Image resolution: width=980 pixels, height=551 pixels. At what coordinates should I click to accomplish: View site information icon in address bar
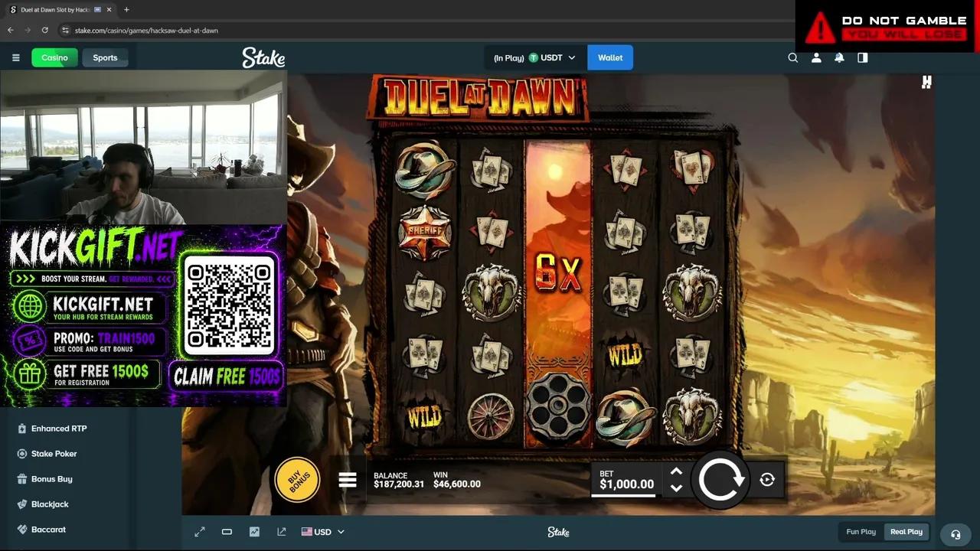point(66,31)
